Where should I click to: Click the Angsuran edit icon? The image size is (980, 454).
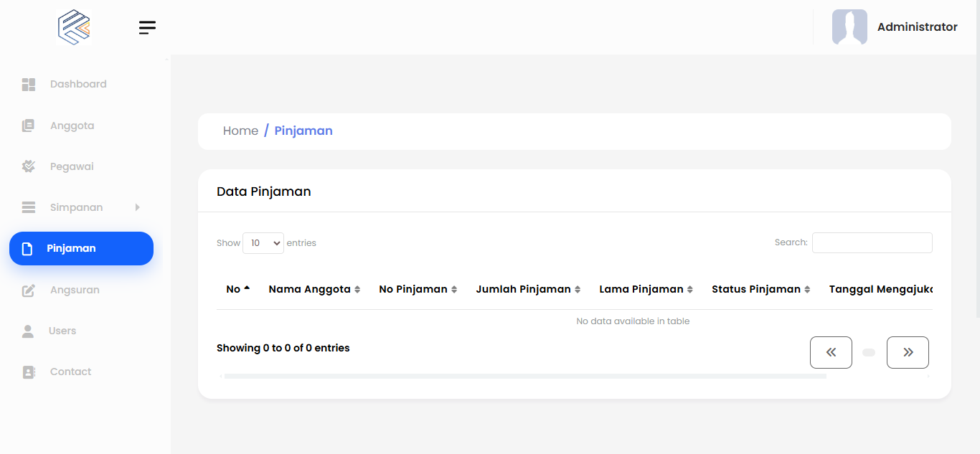(x=29, y=290)
